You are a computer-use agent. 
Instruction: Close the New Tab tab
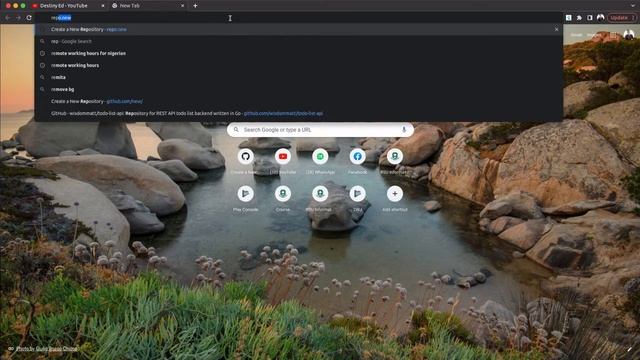pos(182,6)
